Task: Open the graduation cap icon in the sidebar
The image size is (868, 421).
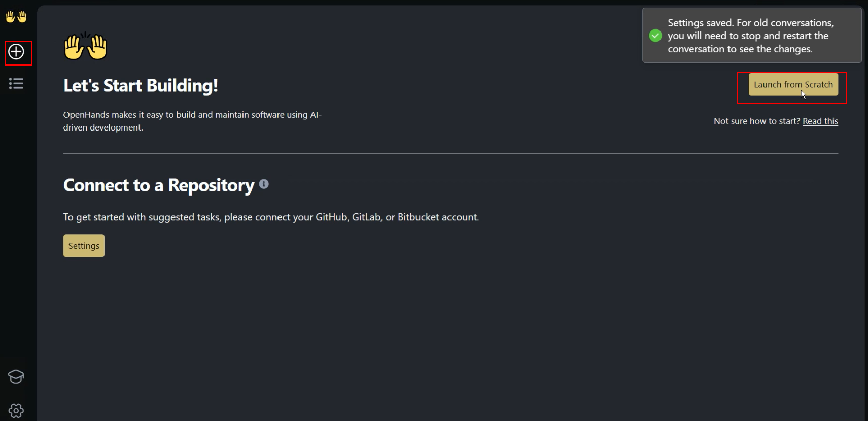Action: pyautogui.click(x=16, y=377)
